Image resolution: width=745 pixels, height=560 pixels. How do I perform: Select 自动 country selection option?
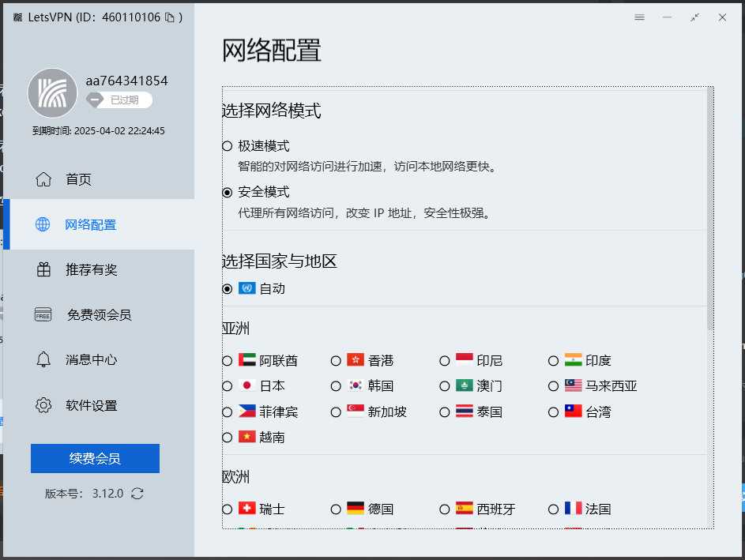point(228,289)
